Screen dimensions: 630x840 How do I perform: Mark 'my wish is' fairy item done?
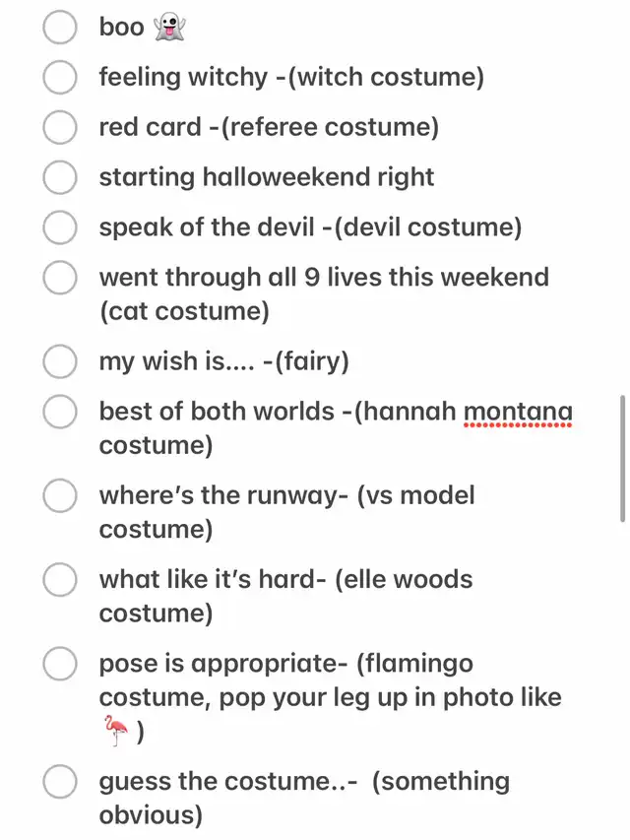pyautogui.click(x=60, y=361)
